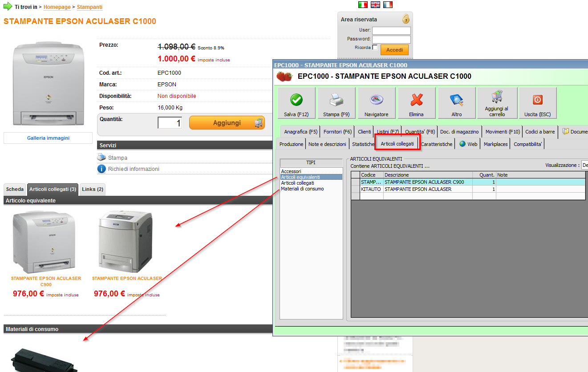
Task: Select the Articoli collegati tab in the dialog
Action: point(397,144)
